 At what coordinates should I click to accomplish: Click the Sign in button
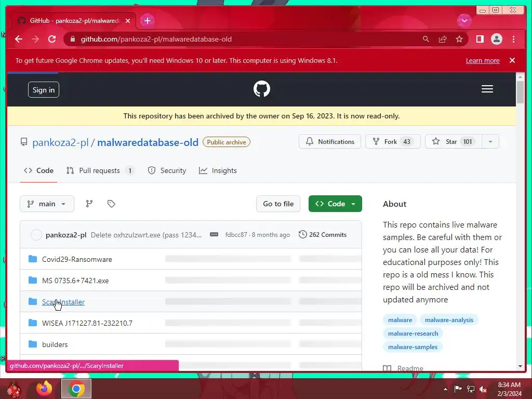click(x=44, y=89)
